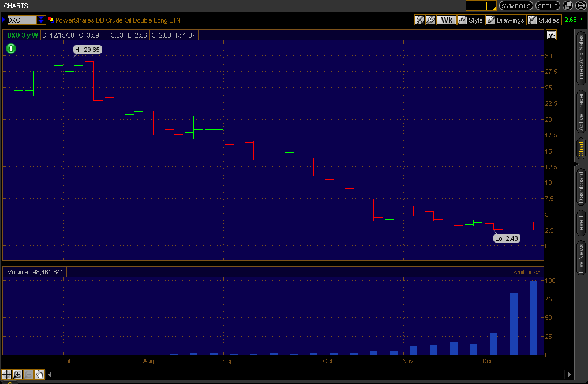Click the 27.5 price axis label
Screen dimensions: 588x384
coord(551,72)
